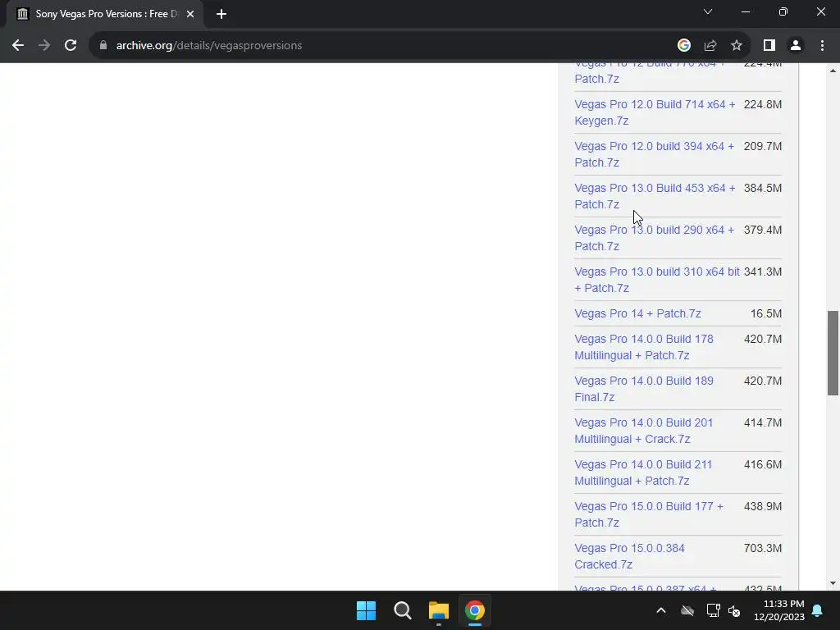
Task: Open Vegas Pro 13.0 build 290 x64 + Patch.7z
Action: click(654, 238)
